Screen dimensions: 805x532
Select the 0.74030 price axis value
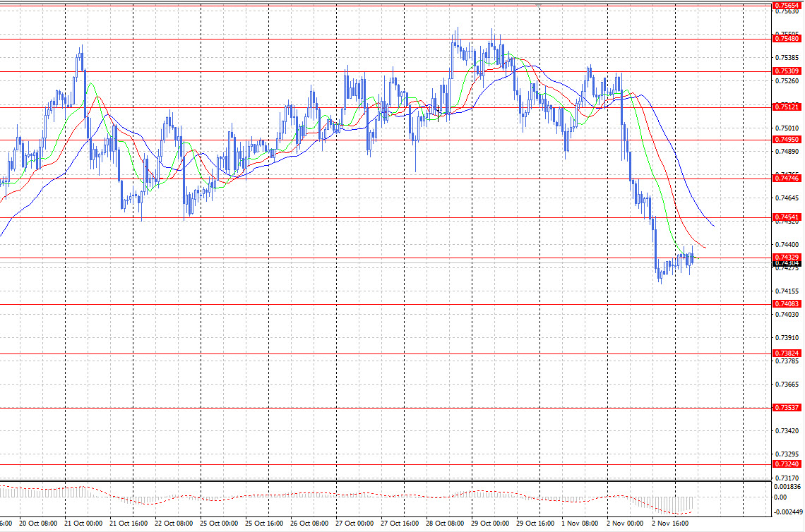tap(787, 315)
